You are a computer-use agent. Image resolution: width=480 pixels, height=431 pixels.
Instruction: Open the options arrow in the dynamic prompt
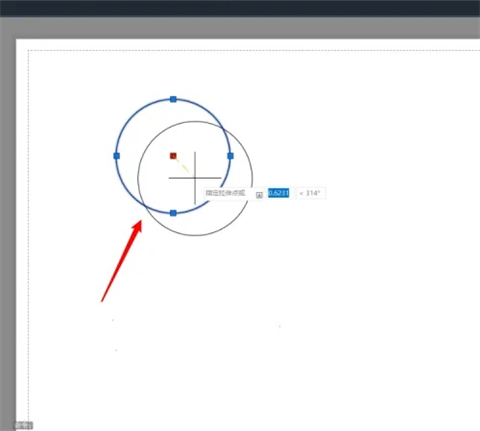point(259,195)
